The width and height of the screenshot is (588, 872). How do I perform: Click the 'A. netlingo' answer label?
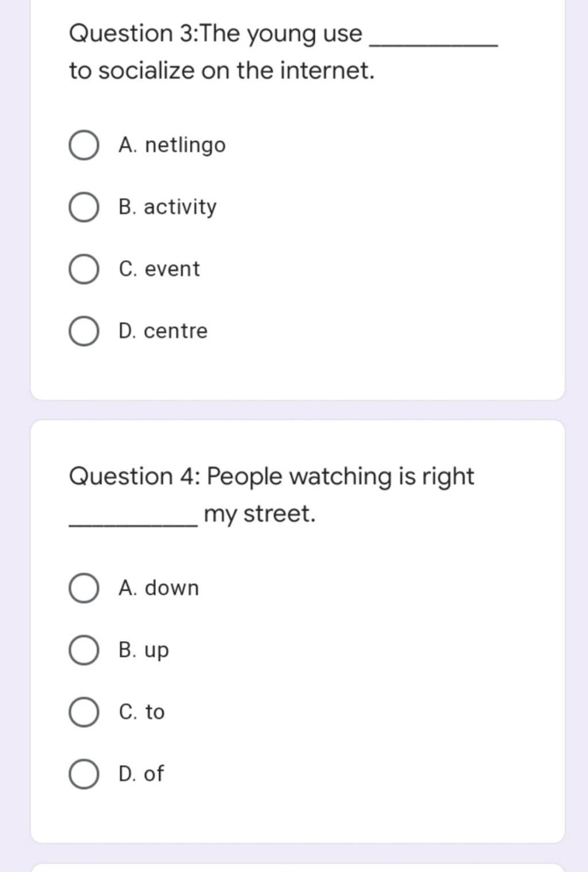(172, 145)
